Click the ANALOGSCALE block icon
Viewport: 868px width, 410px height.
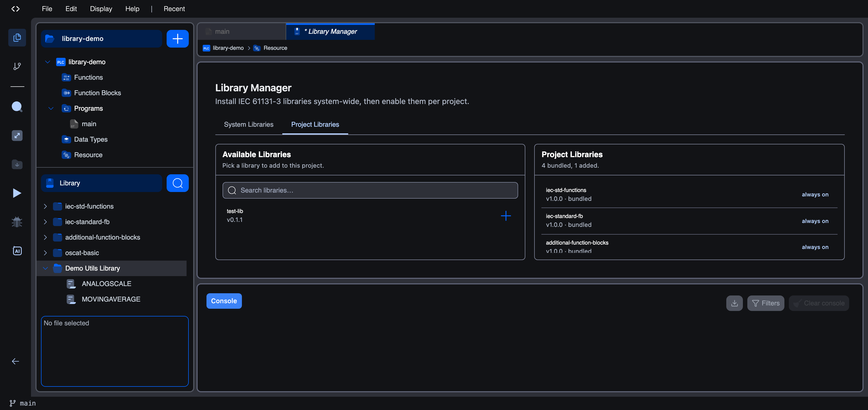(x=71, y=284)
